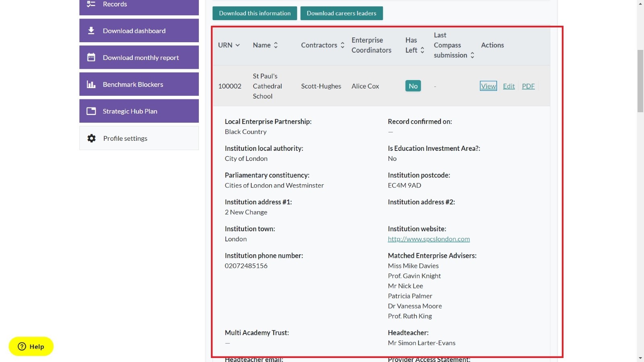
Task: Sort table by Contractors column
Action: click(323, 45)
